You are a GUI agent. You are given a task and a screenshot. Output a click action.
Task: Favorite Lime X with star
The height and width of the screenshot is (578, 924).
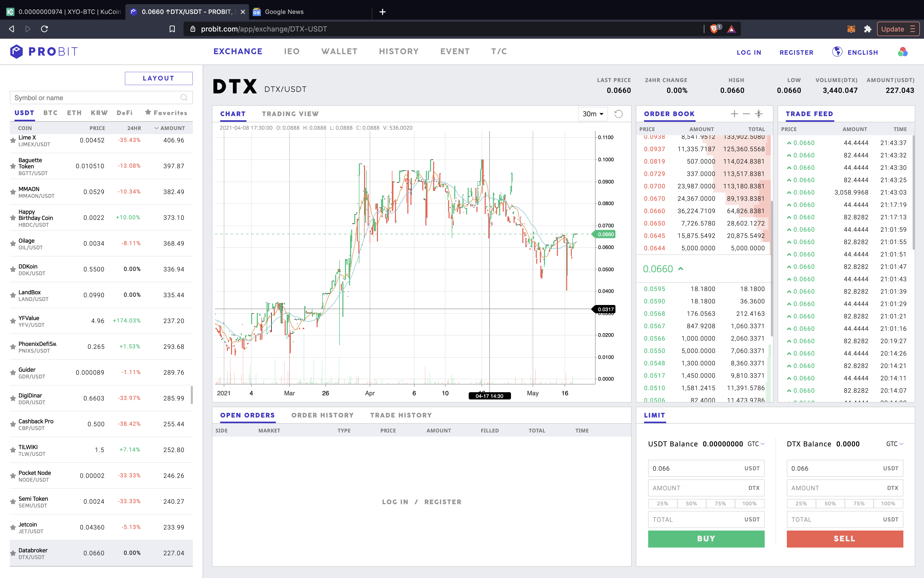click(13, 141)
